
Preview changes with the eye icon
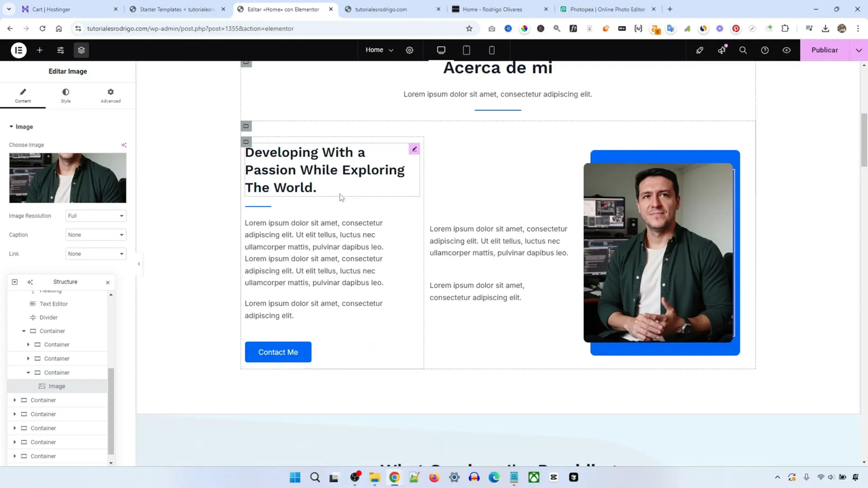(x=786, y=50)
